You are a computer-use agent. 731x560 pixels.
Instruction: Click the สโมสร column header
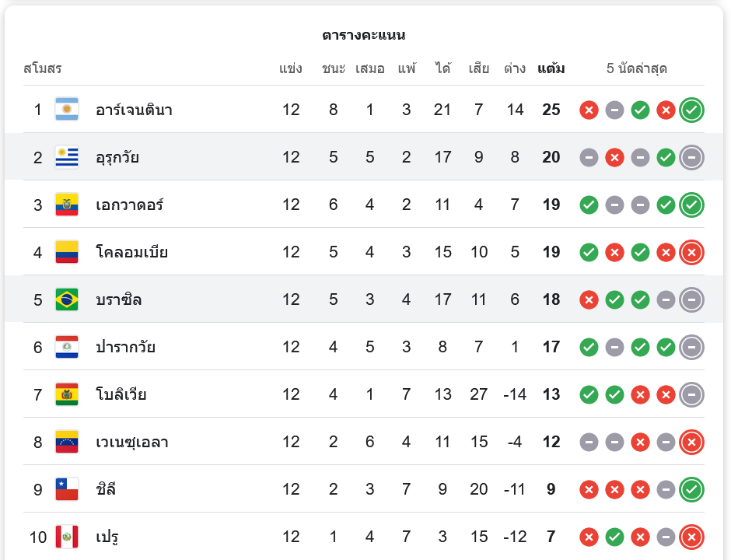pos(43,68)
